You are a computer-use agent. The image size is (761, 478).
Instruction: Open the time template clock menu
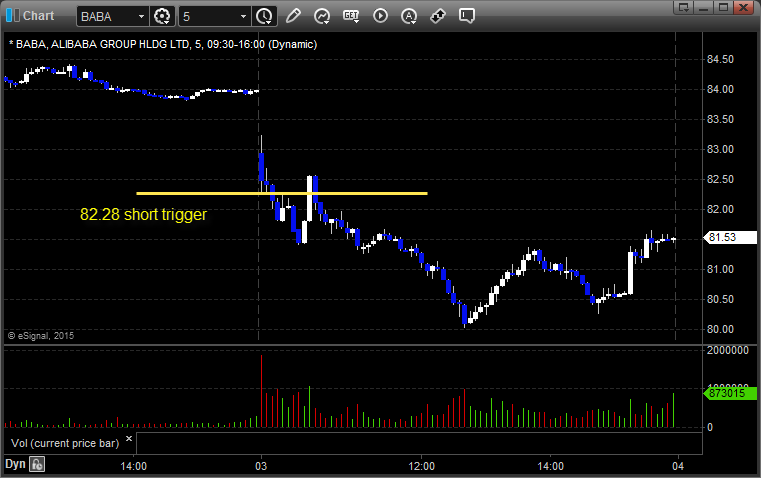pos(265,16)
